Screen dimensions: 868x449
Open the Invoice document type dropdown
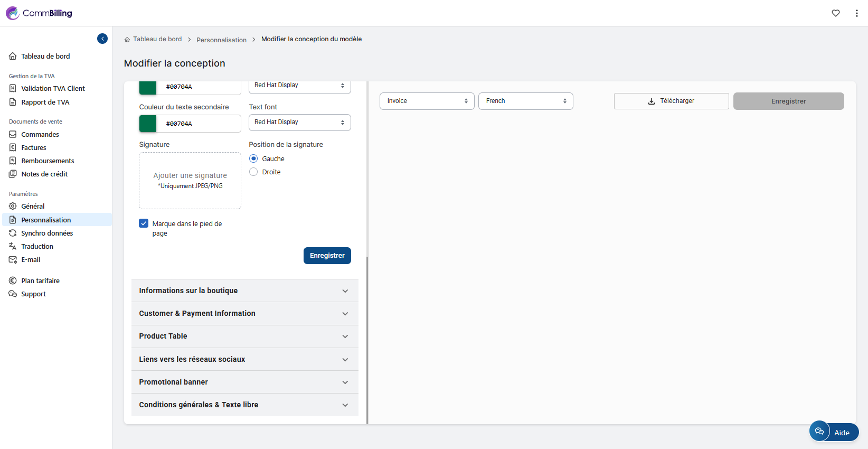tap(427, 101)
